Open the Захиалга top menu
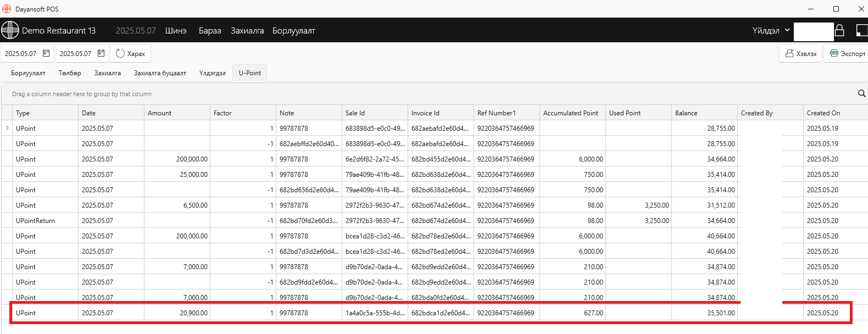 point(247,31)
